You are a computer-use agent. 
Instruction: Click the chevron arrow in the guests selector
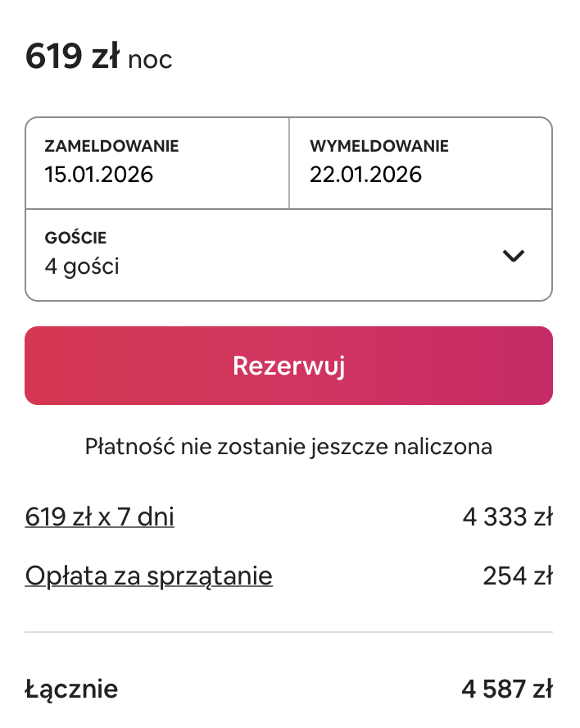coord(513,256)
